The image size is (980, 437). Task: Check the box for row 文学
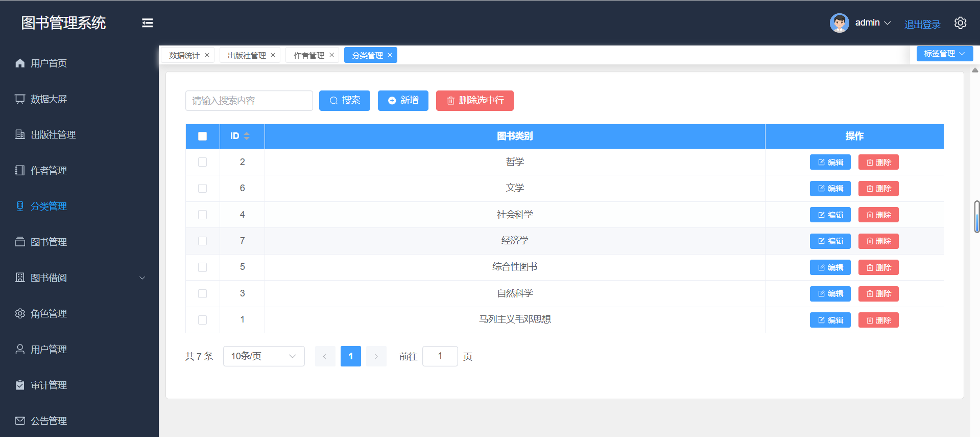[x=202, y=188]
